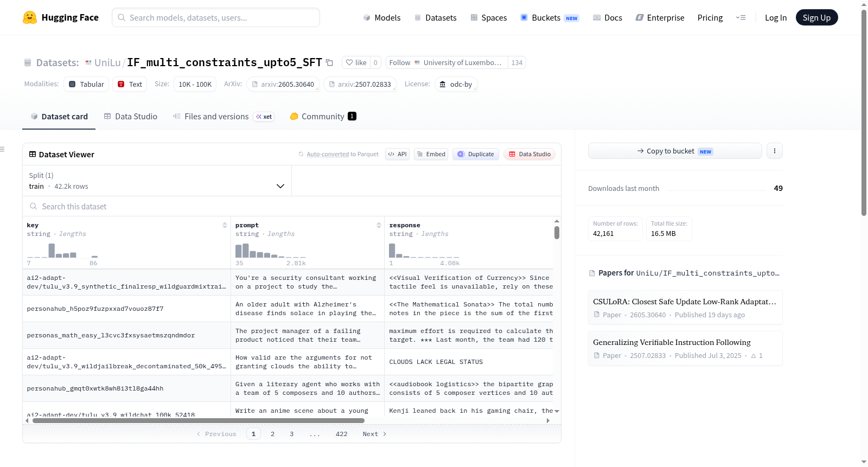
Task: Click the Embed button
Action: coord(431,154)
